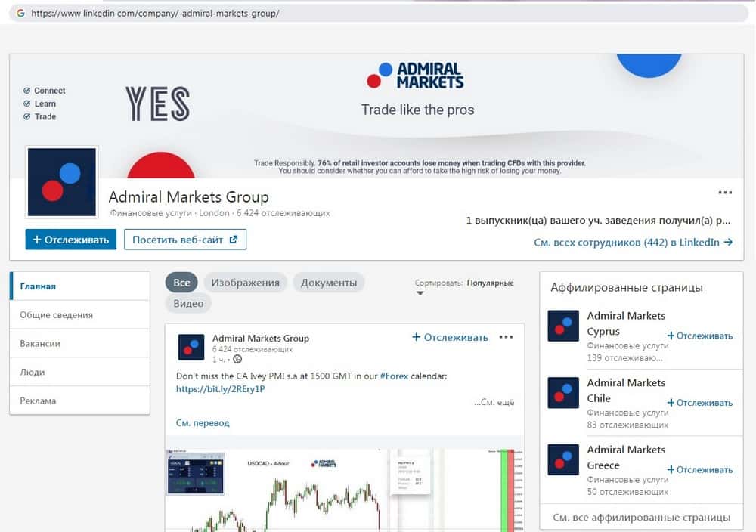The height and width of the screenshot is (532, 756).
Task: Click the blue Отслеживать follow button
Action: click(71, 240)
